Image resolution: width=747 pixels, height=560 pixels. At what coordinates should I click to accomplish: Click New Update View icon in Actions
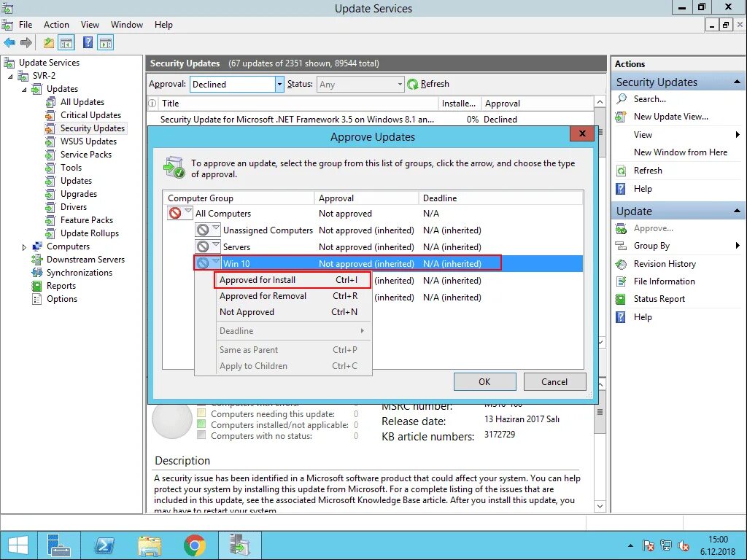pyautogui.click(x=621, y=117)
